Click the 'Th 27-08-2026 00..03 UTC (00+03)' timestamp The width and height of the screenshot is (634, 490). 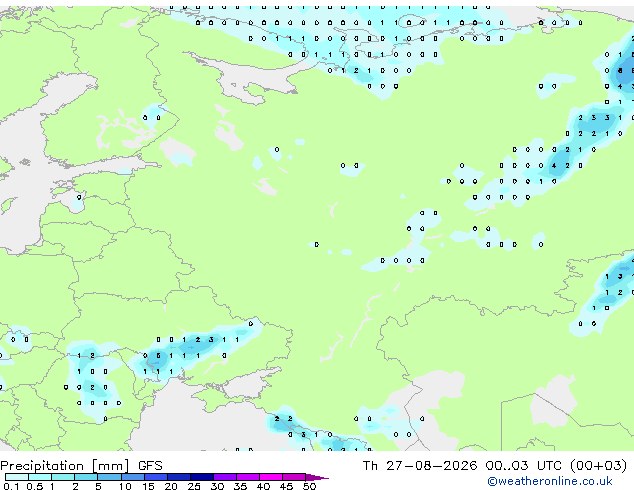point(495,466)
